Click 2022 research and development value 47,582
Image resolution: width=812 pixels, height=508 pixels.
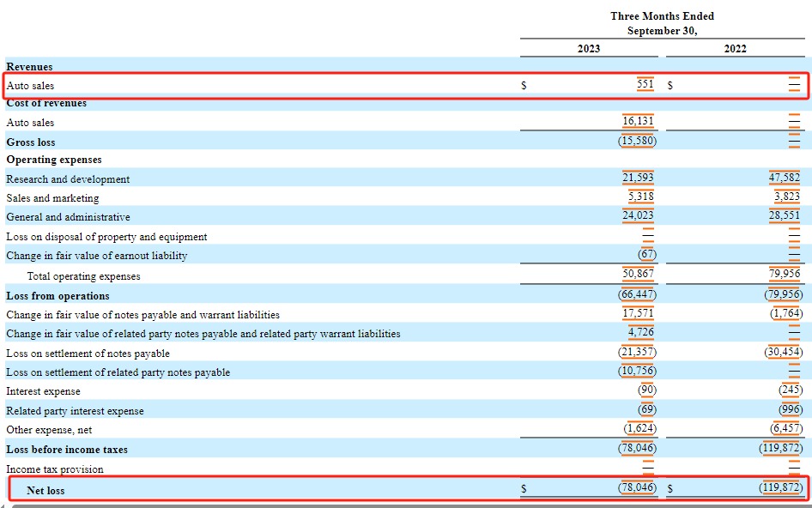tap(784, 178)
